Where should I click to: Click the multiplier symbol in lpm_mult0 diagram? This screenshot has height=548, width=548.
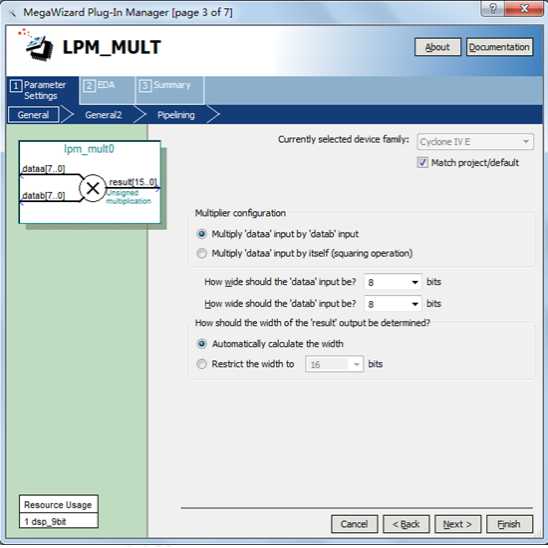pyautogui.click(x=93, y=189)
